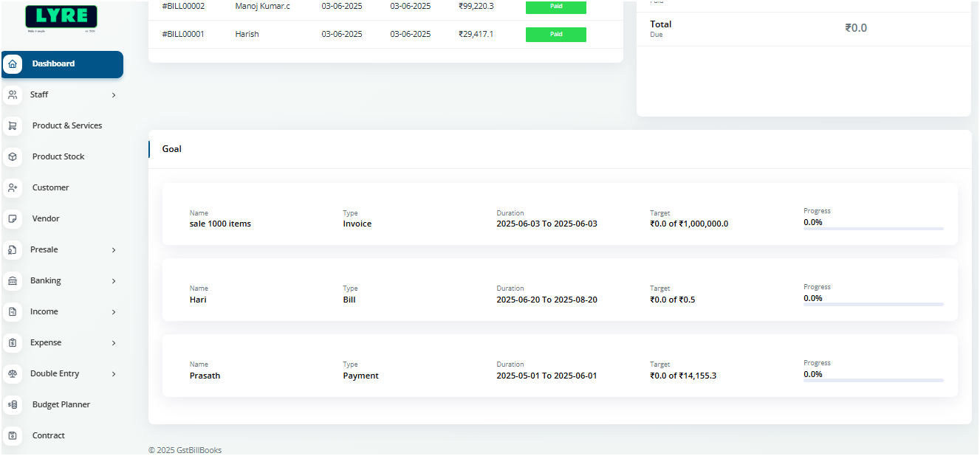980x456 pixels.
Task: Click the LYRE logo
Action: click(x=61, y=18)
